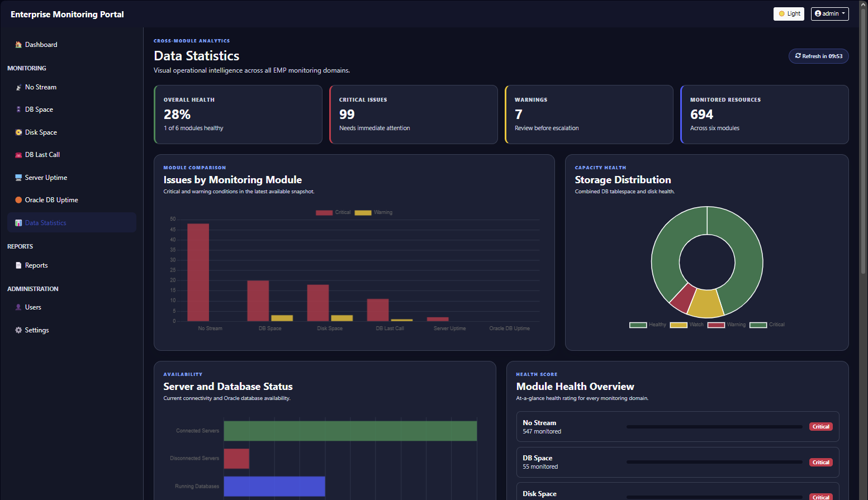Screen dimensions: 868x500
Task: Click the DB Space warning yellow bar
Action: (282, 318)
